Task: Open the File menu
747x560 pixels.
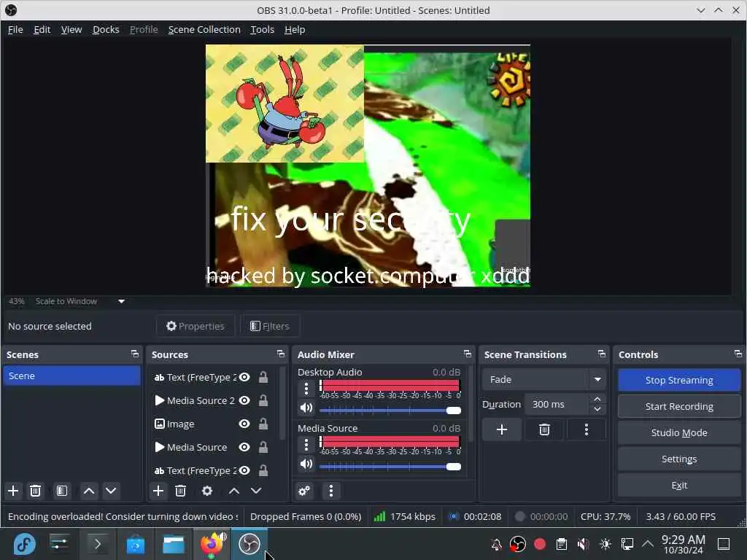Action: (x=15, y=29)
